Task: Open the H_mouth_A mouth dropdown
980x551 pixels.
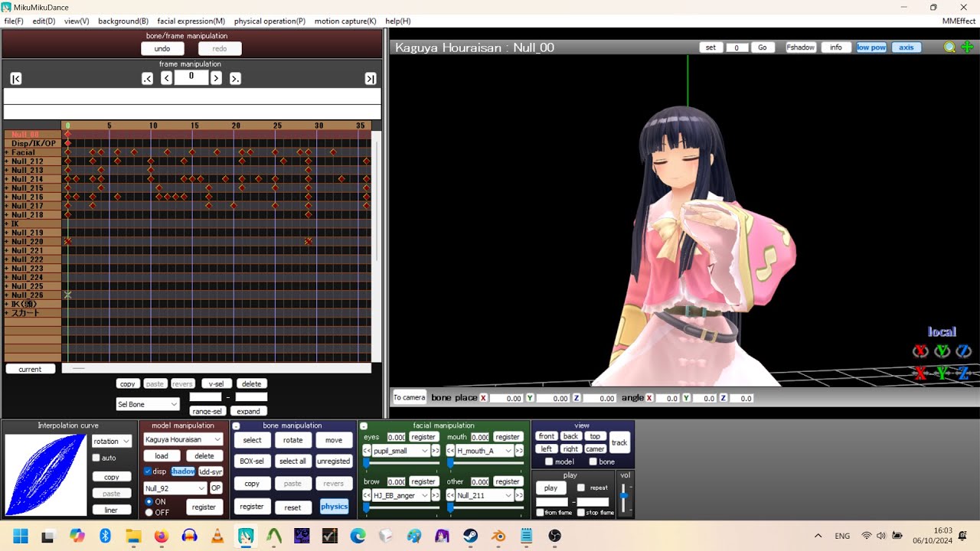Action: pos(485,451)
